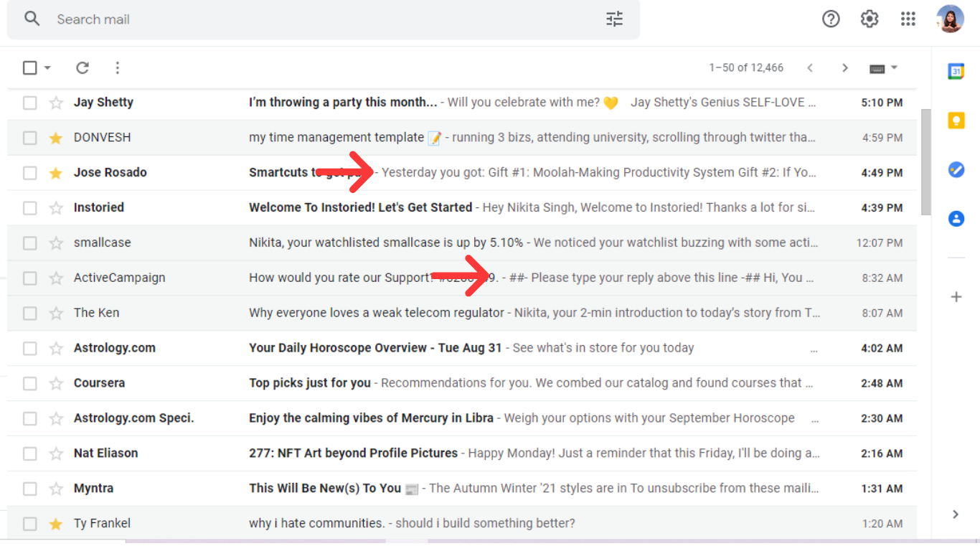980x551 pixels.
Task: Open the Support help icon
Action: (x=831, y=19)
